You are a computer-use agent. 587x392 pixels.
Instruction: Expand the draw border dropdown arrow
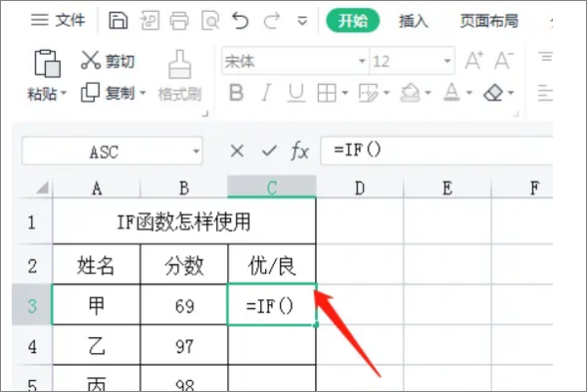[386, 93]
